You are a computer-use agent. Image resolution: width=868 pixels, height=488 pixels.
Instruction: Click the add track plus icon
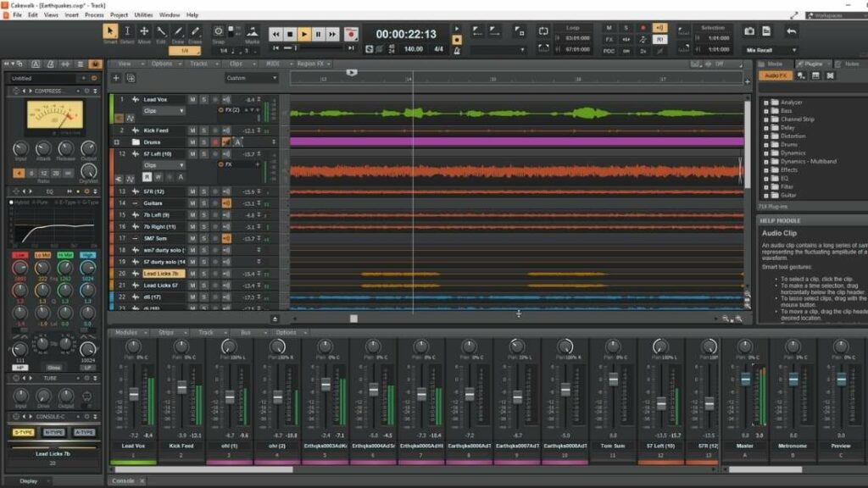click(x=116, y=78)
